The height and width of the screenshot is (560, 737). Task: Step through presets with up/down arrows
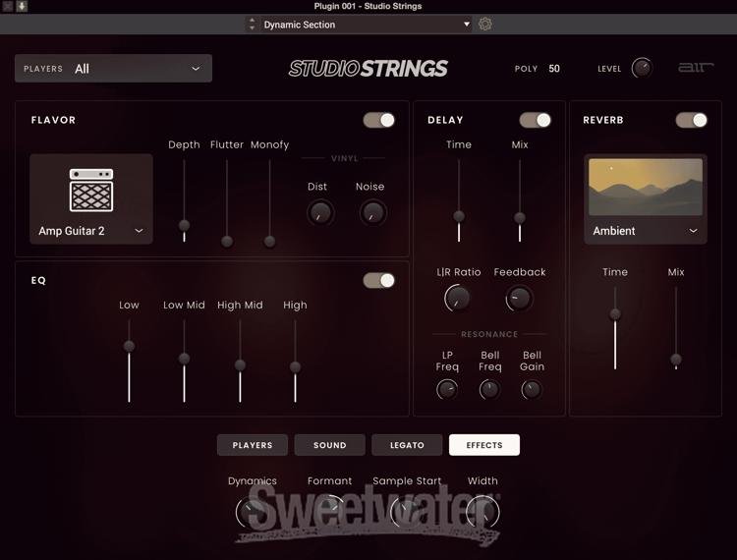click(x=252, y=25)
